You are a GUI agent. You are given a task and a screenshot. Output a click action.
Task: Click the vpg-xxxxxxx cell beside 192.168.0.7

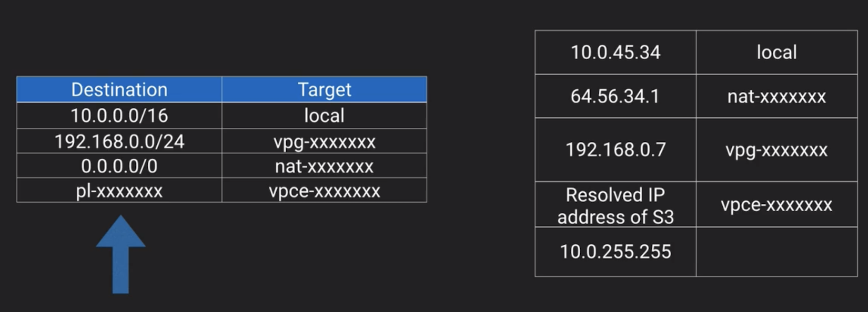(x=776, y=150)
